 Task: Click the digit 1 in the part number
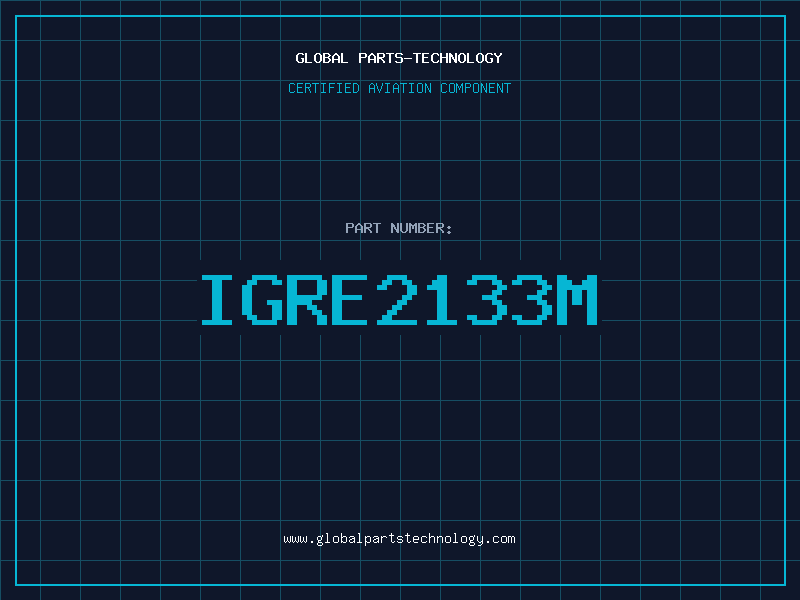[x=442, y=299]
